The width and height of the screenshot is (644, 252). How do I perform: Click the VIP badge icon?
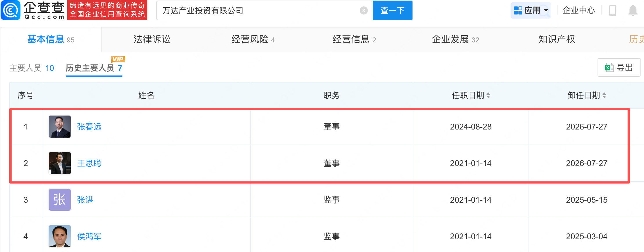118,59
